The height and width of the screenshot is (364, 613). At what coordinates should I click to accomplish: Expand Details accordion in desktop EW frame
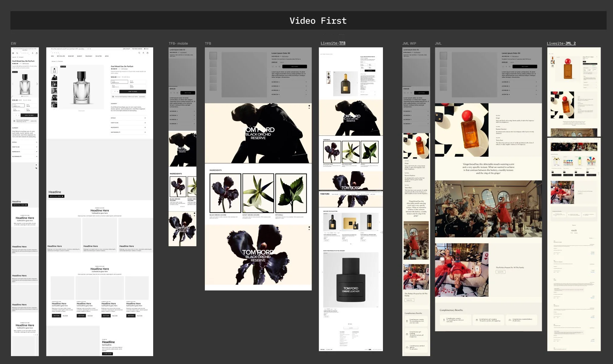point(128,118)
